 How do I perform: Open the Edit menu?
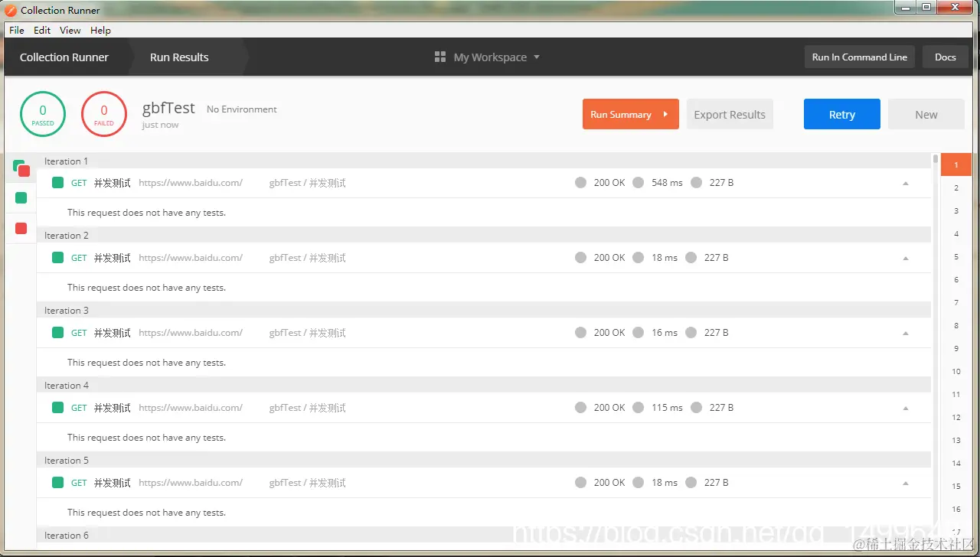tap(42, 30)
